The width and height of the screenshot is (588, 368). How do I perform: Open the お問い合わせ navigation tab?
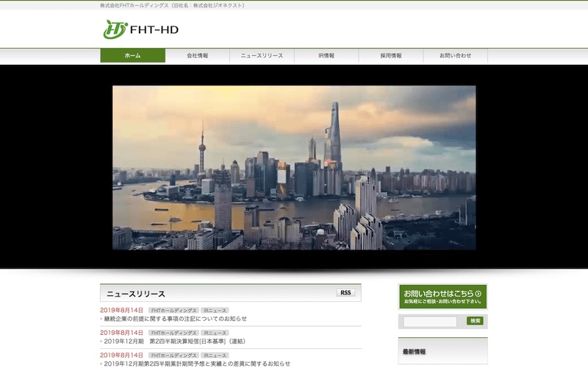point(456,56)
